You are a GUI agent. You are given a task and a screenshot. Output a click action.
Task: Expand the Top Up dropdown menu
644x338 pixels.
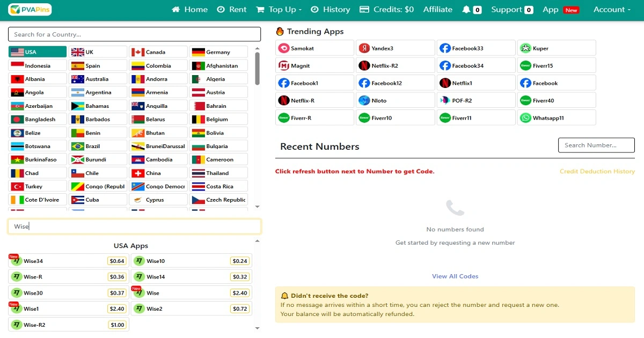(x=279, y=10)
